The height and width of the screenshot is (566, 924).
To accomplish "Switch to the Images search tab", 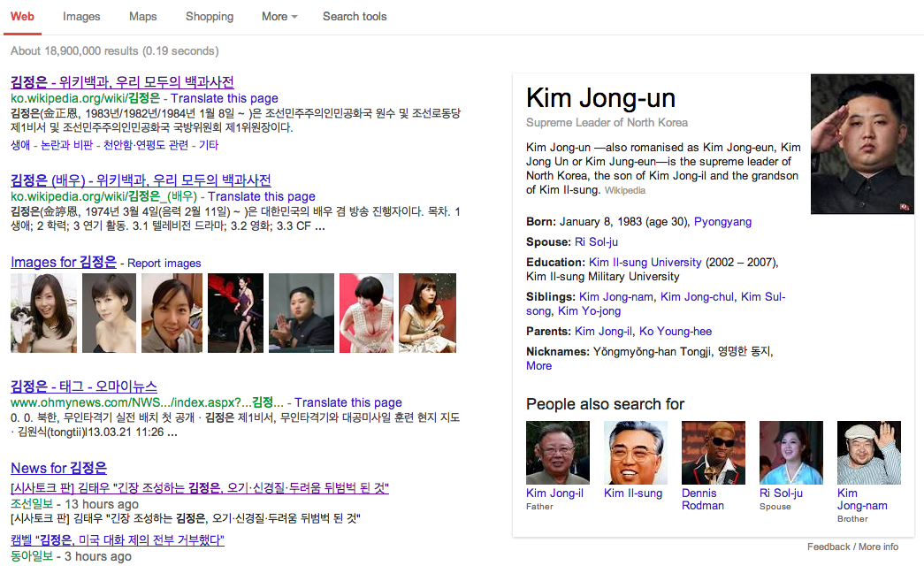I will [81, 16].
